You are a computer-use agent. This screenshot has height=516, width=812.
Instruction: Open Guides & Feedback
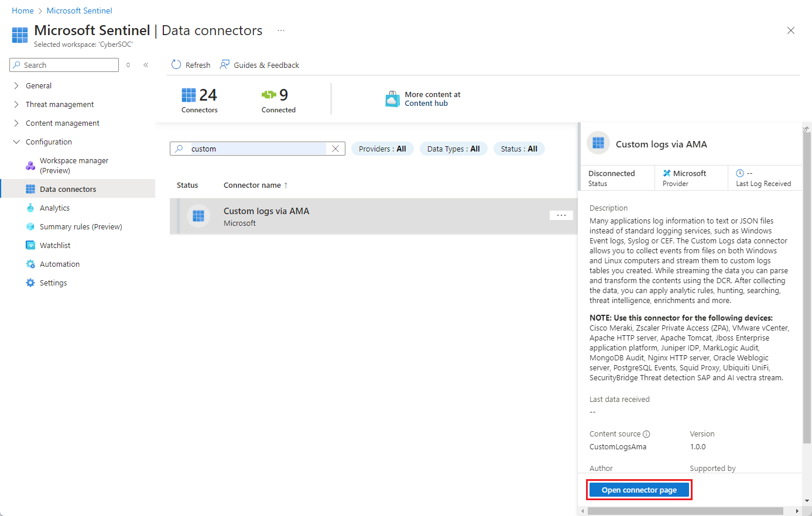[x=259, y=64]
